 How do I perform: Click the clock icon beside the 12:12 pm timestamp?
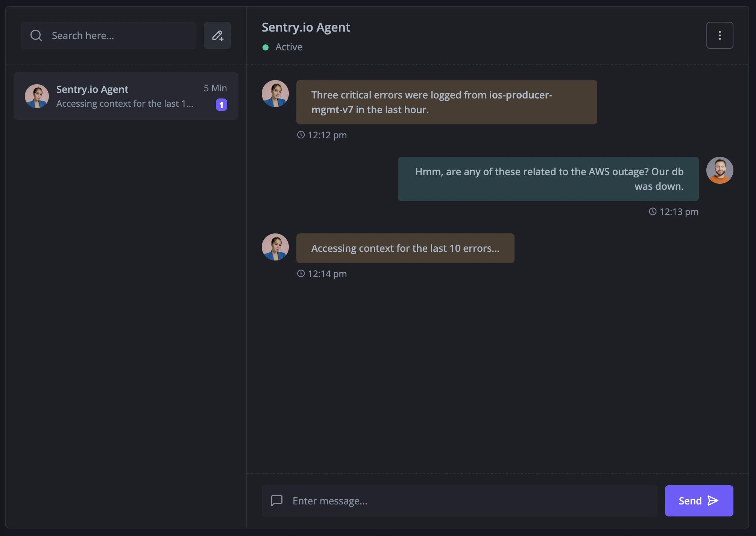(x=301, y=135)
